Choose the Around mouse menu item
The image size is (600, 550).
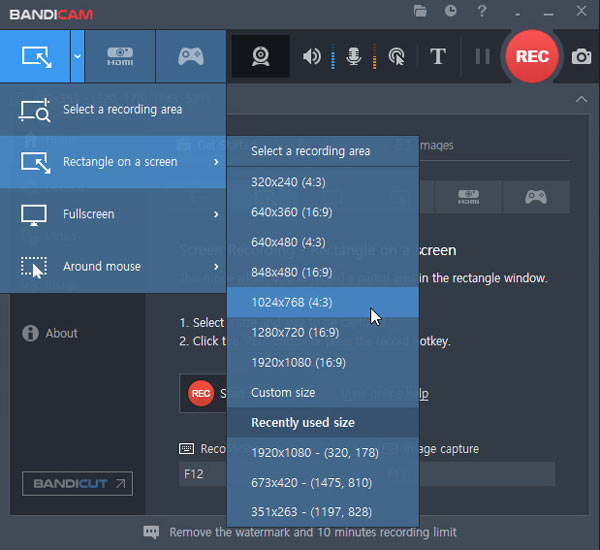113,266
